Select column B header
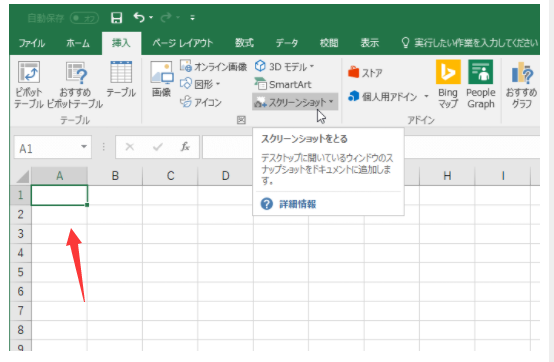554x362 pixels. [x=115, y=176]
